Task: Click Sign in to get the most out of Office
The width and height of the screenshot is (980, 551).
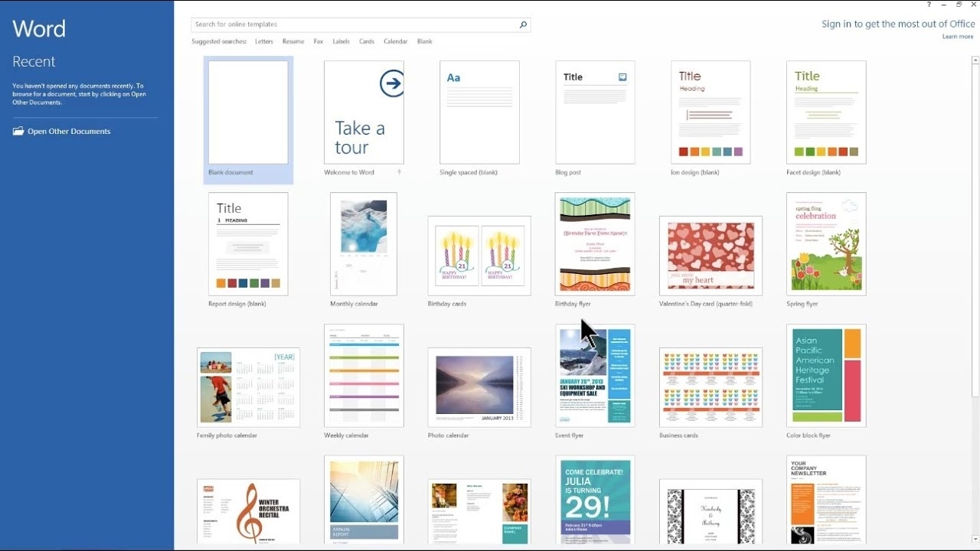Action: tap(898, 24)
